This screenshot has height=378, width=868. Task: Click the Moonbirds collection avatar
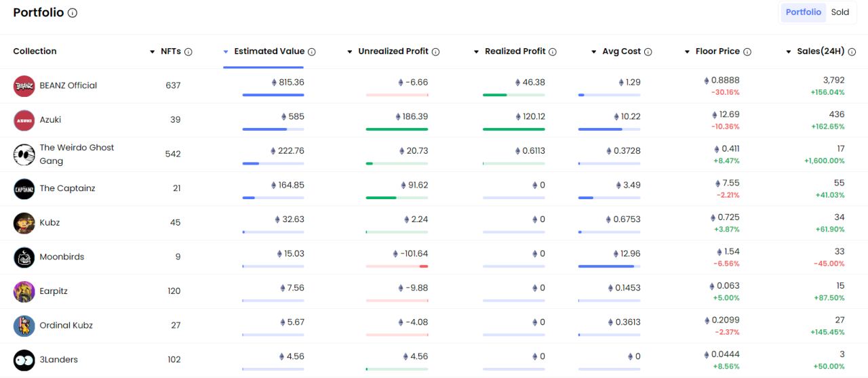(24, 257)
